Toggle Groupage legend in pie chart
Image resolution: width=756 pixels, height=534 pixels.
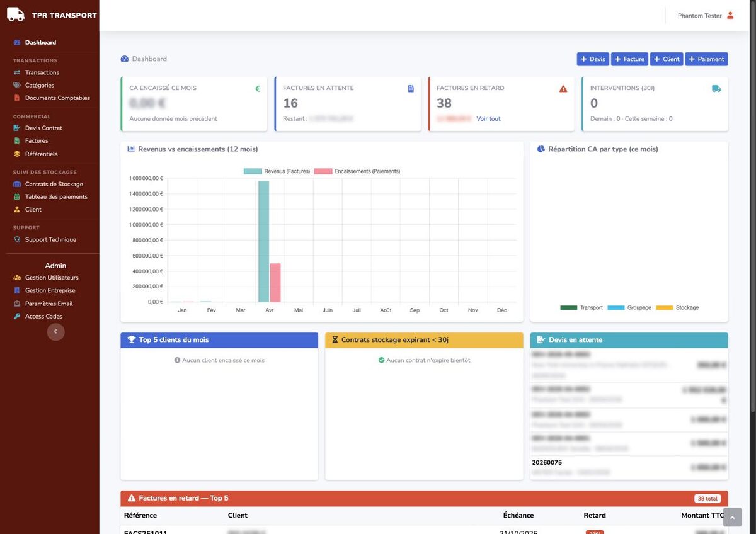coord(629,307)
